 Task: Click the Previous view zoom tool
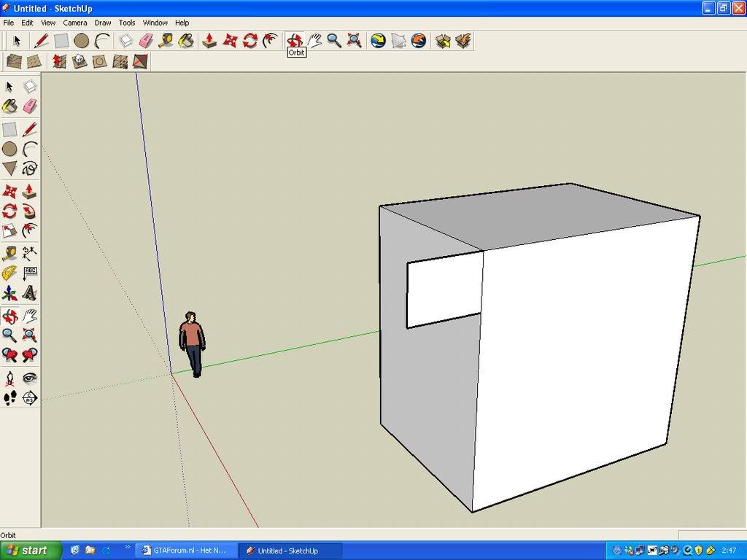[x=9, y=355]
